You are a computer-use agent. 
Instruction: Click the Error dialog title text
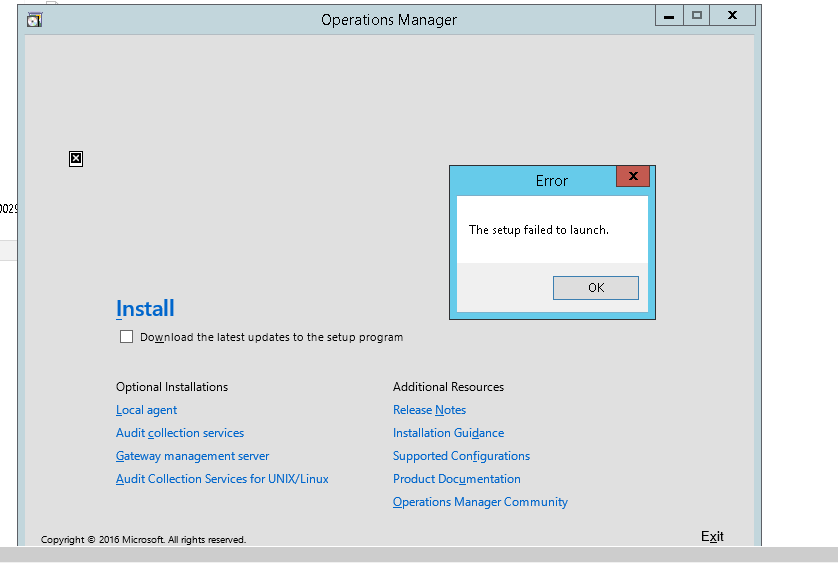coord(552,181)
